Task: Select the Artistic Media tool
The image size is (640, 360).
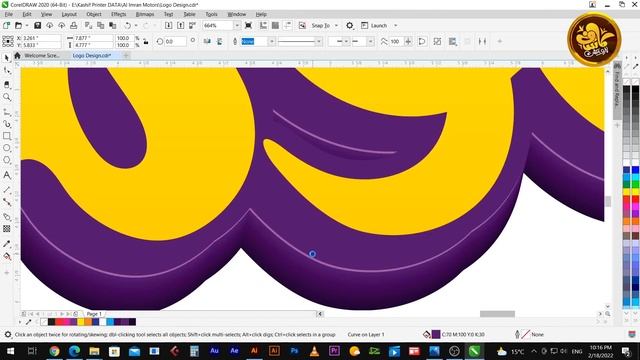Action: point(7,124)
